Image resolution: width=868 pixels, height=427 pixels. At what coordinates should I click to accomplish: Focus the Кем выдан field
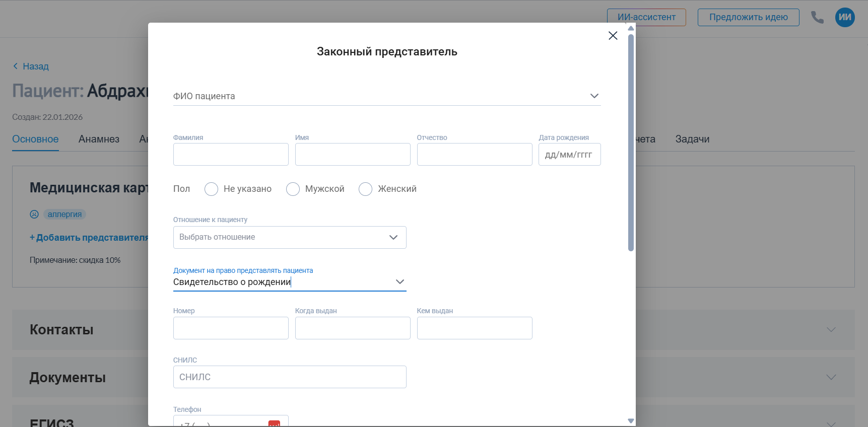pos(475,328)
